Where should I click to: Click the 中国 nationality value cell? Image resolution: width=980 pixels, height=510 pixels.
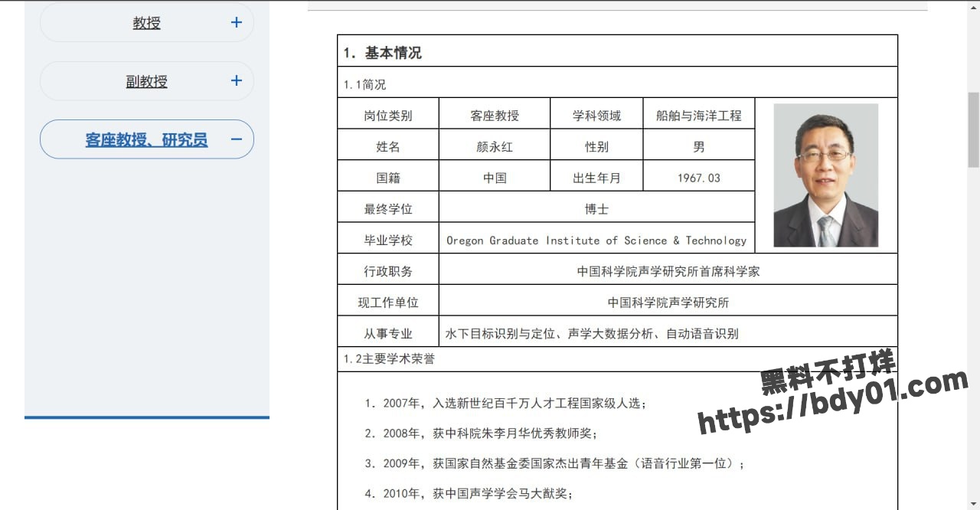[x=495, y=176]
